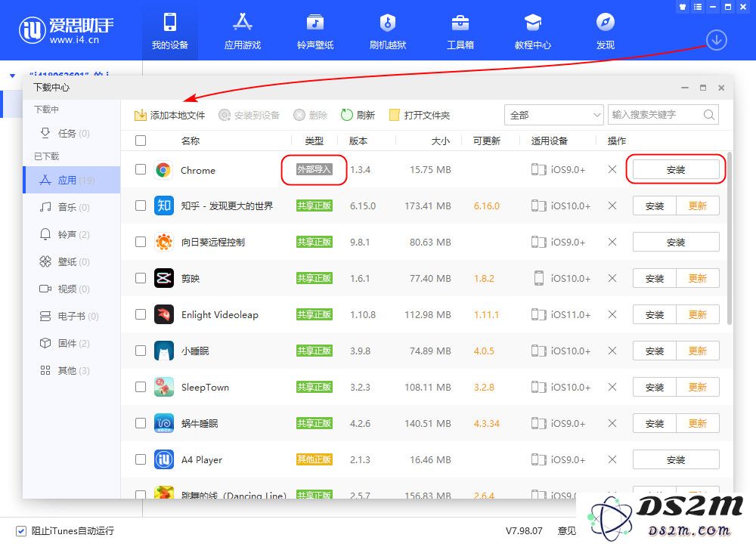Screen dimensions: 756x544
Task: Select 其他 category in sidebar
Action: pos(71,370)
